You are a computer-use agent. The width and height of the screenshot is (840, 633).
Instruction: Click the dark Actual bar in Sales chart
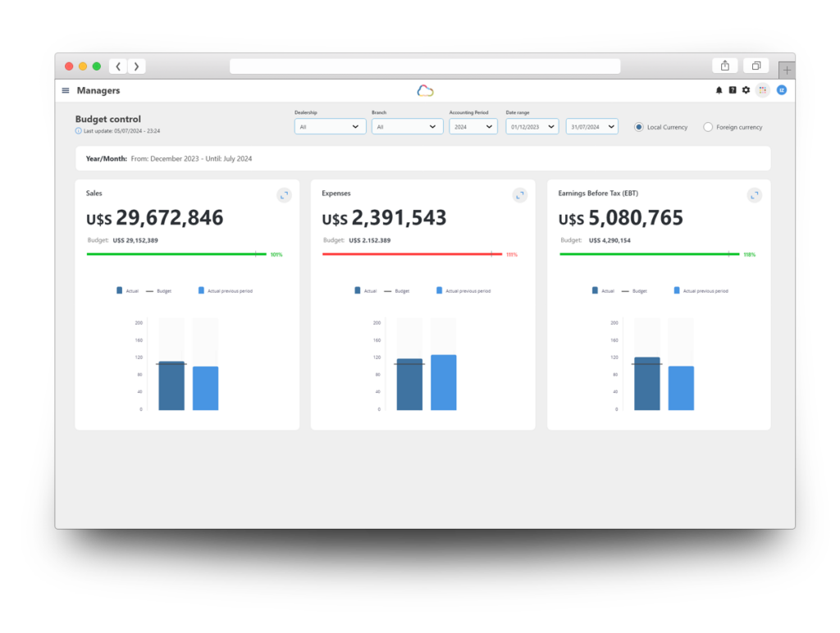point(171,385)
